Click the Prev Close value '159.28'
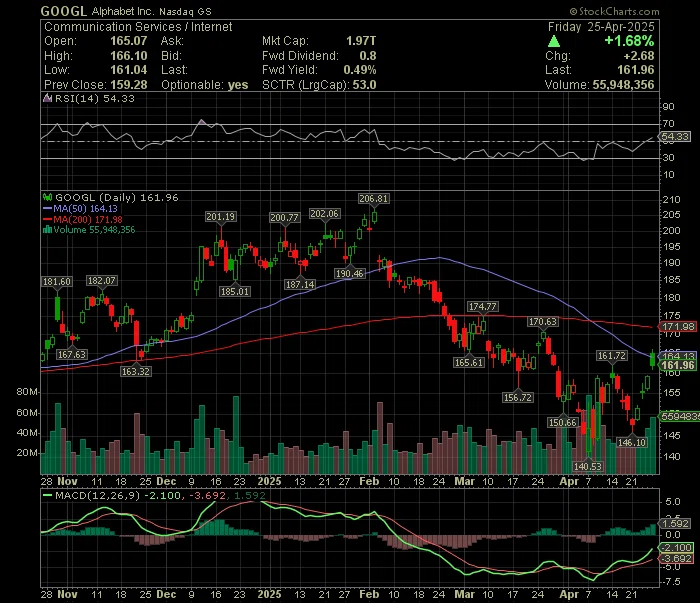700x603 pixels. (x=129, y=85)
